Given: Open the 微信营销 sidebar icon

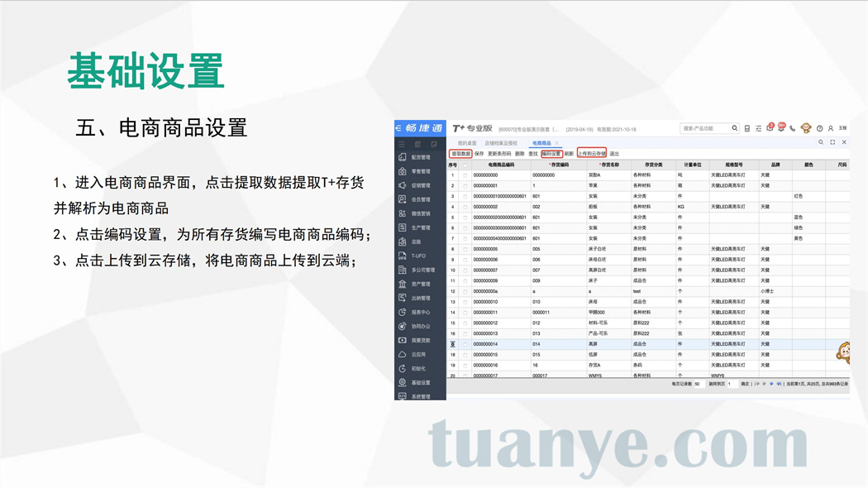Looking at the screenshot, I should coord(403,213).
